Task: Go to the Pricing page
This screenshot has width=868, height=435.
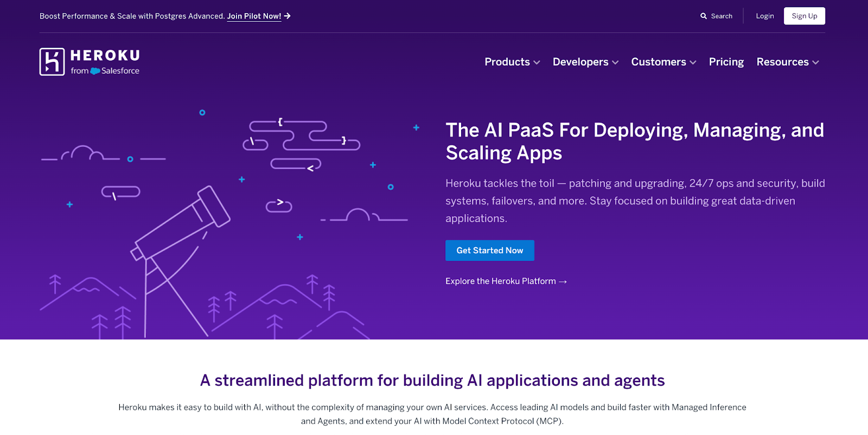Action: (x=726, y=62)
